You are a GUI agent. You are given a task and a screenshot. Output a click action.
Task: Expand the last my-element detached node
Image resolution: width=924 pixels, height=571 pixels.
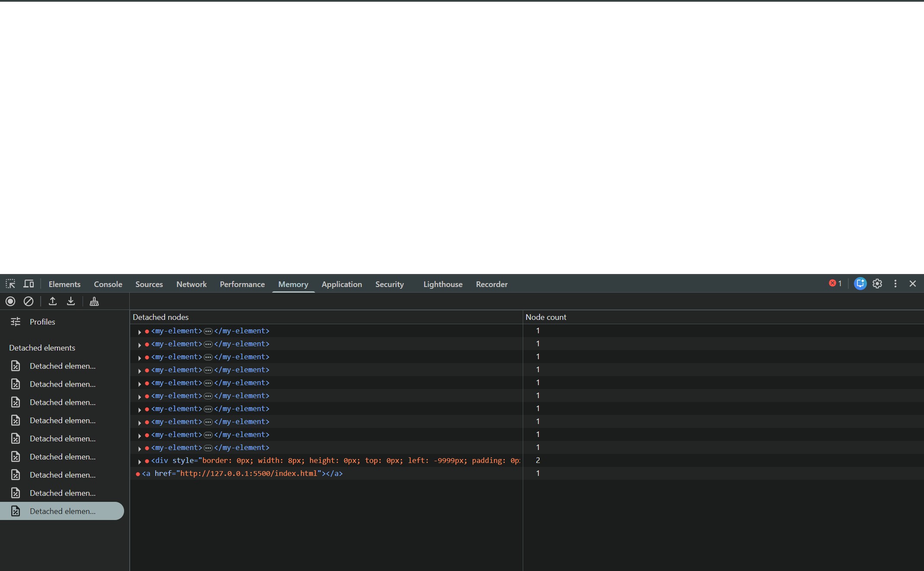(139, 448)
